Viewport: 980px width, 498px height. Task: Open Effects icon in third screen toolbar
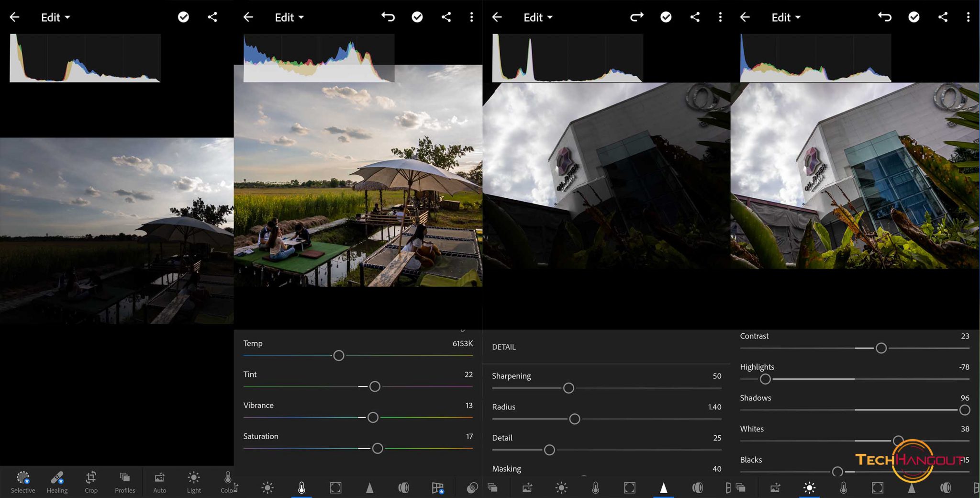pyautogui.click(x=629, y=488)
